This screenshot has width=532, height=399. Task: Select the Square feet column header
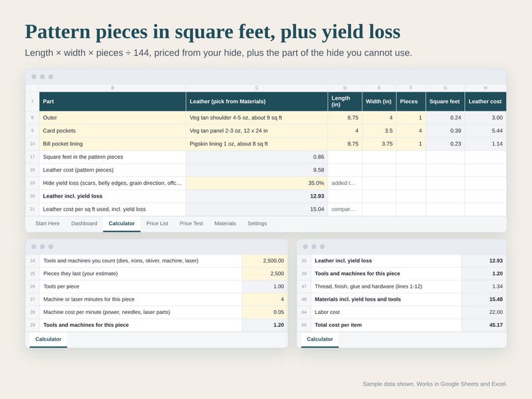coord(445,101)
